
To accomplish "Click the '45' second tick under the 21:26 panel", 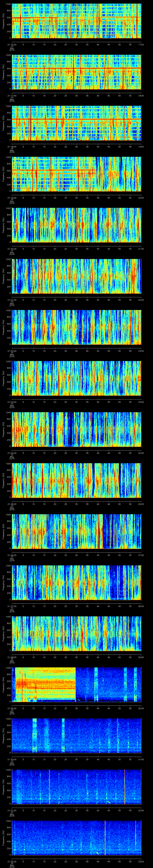I will [109, 555].
